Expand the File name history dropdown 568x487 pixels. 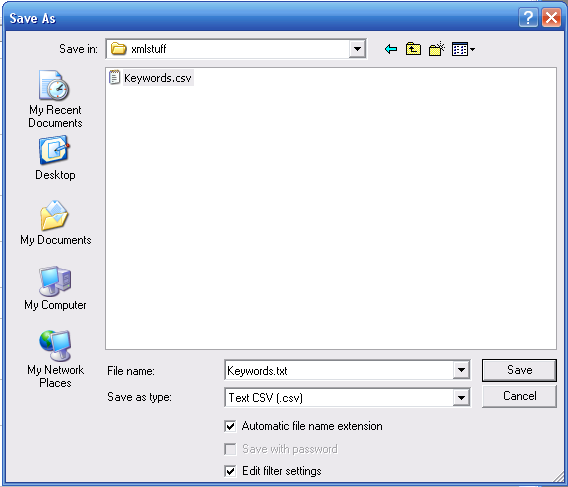[x=461, y=370]
